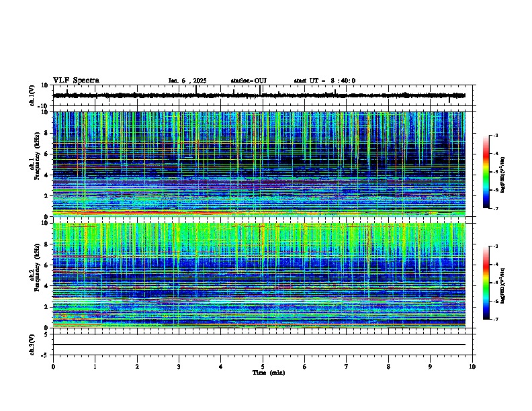Click the "Time (min)" axis label
532x411 pixels.
tap(269, 373)
